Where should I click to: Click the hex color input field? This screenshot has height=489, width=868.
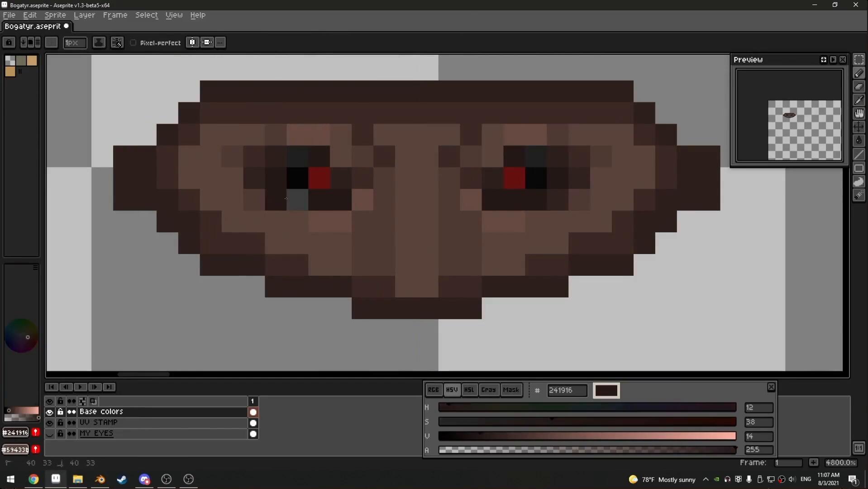567,390
